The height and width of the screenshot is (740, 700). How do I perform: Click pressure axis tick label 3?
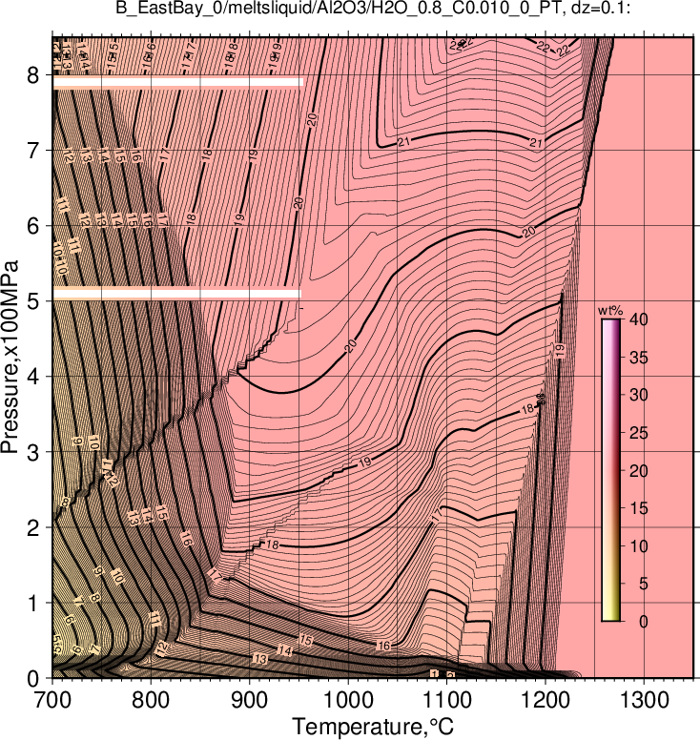[33, 453]
